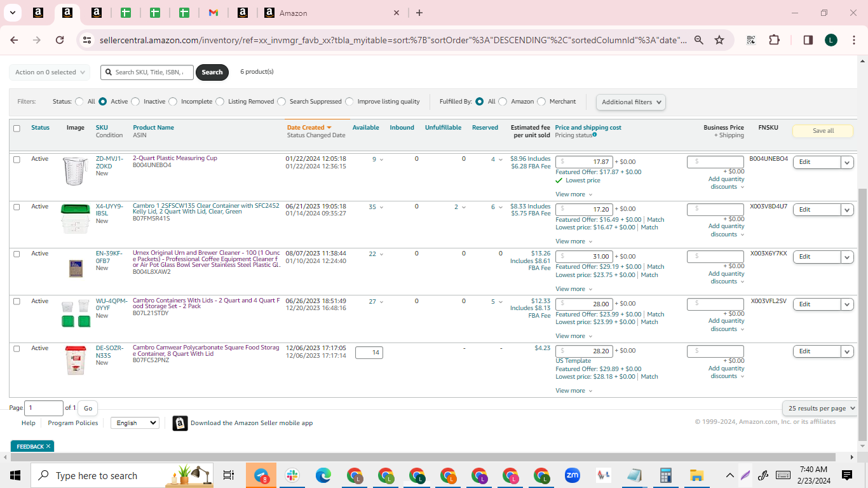Open the 25 results per page dropdown

click(x=822, y=408)
